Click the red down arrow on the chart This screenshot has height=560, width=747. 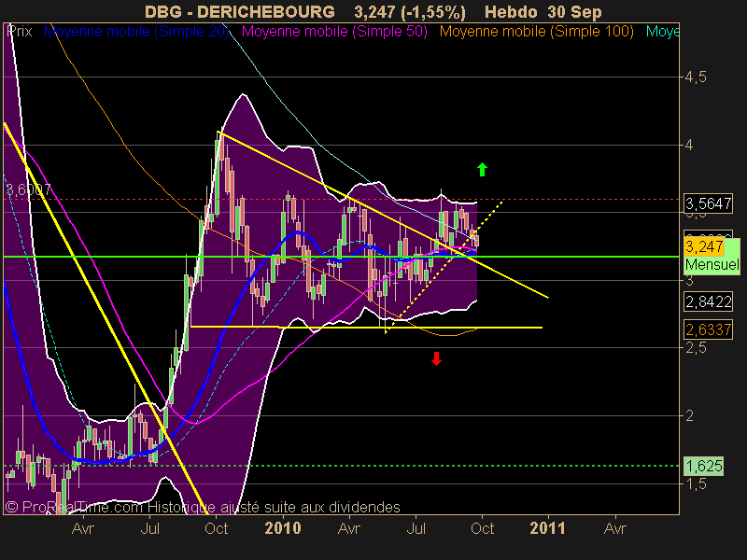[436, 358]
